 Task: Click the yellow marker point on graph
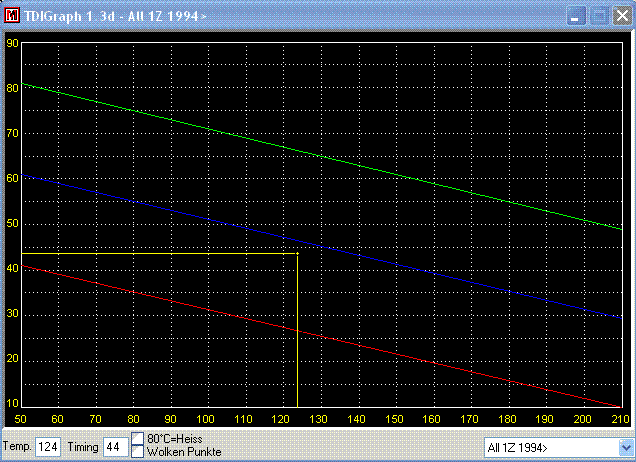[x=297, y=254]
